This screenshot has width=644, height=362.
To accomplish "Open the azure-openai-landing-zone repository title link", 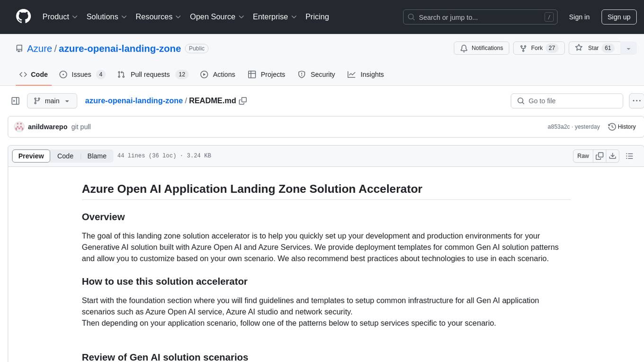I will 120,48.
